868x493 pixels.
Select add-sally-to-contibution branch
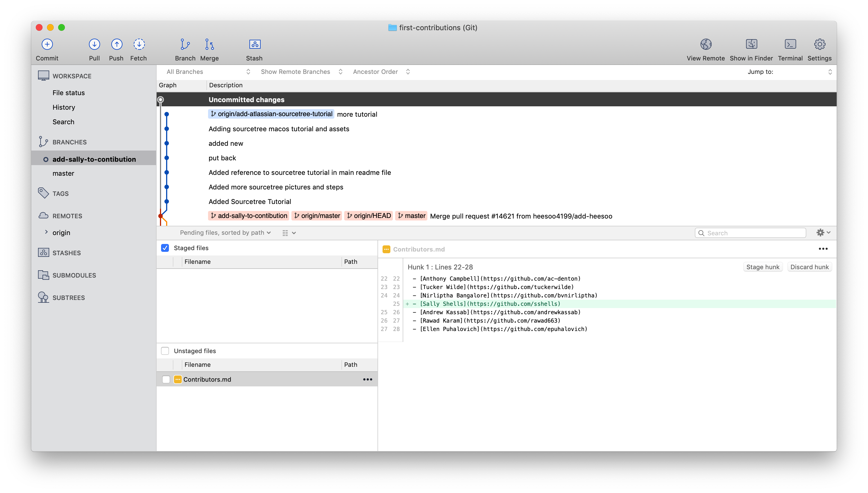pyautogui.click(x=94, y=159)
